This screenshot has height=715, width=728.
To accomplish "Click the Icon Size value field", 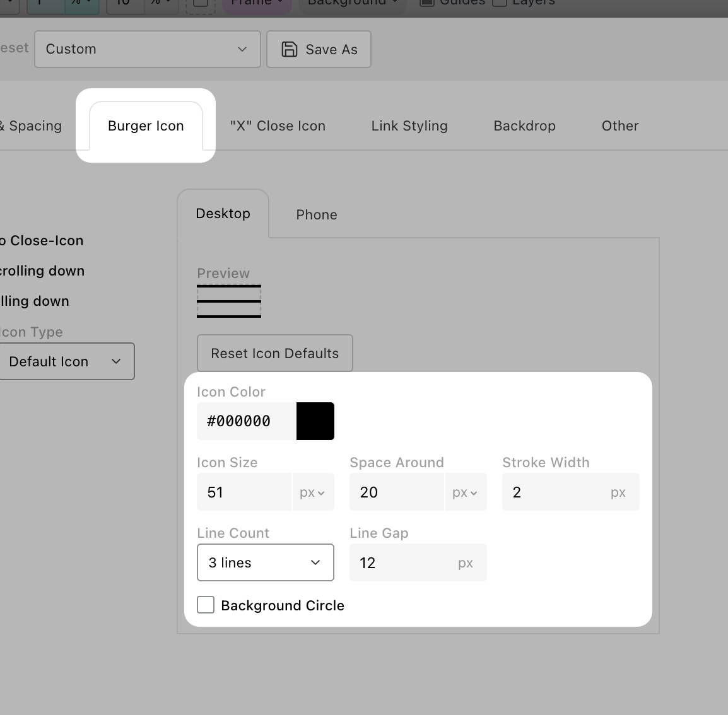I will [244, 492].
